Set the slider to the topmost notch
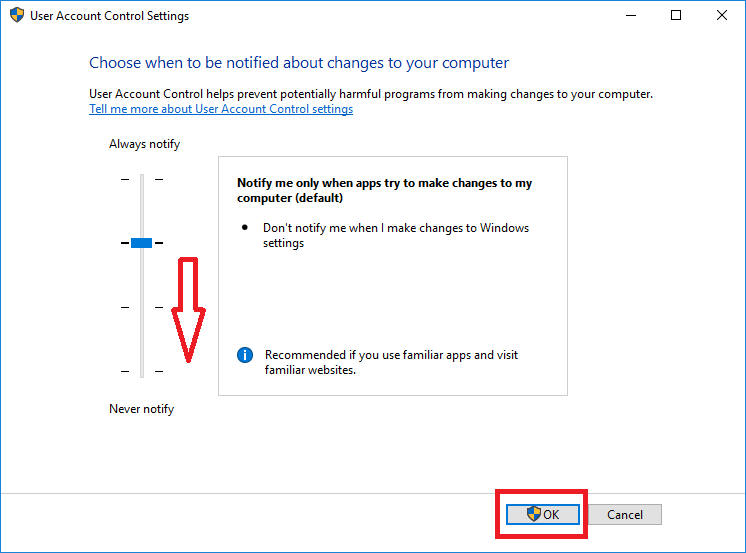 (141, 179)
